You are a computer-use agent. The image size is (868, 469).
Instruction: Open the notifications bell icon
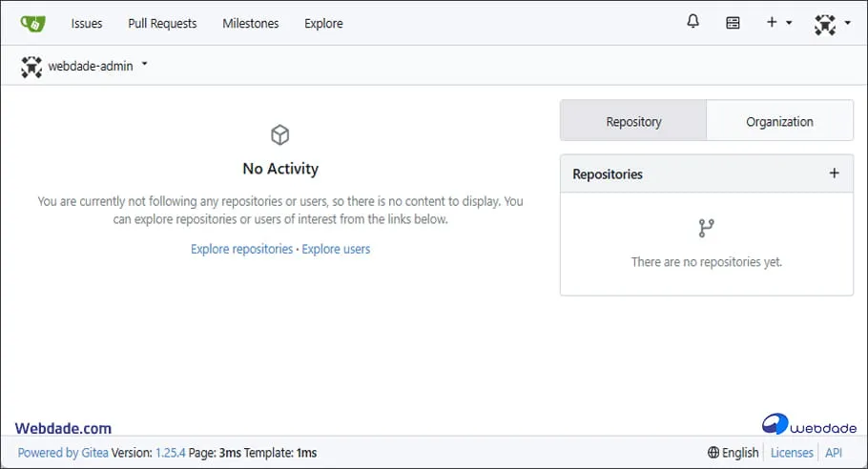click(x=693, y=22)
